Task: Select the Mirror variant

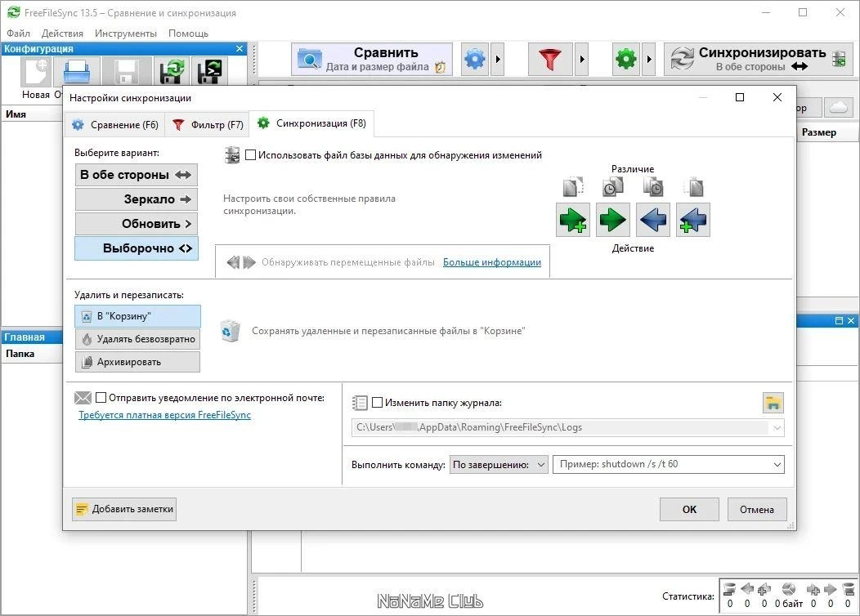Action: tap(136, 199)
